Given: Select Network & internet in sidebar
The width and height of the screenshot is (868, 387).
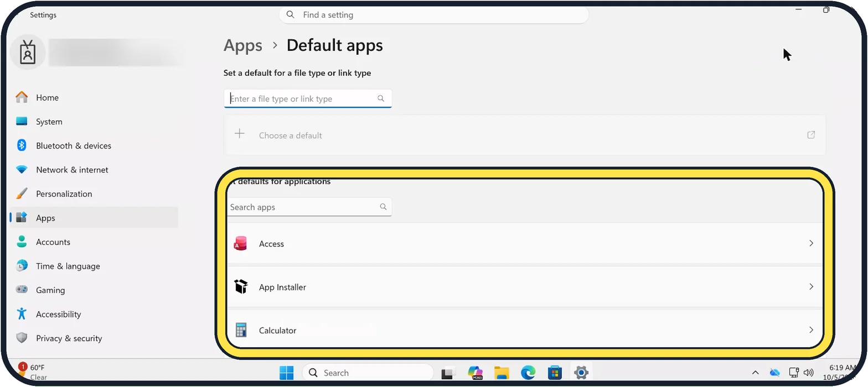Looking at the screenshot, I should [94, 170].
